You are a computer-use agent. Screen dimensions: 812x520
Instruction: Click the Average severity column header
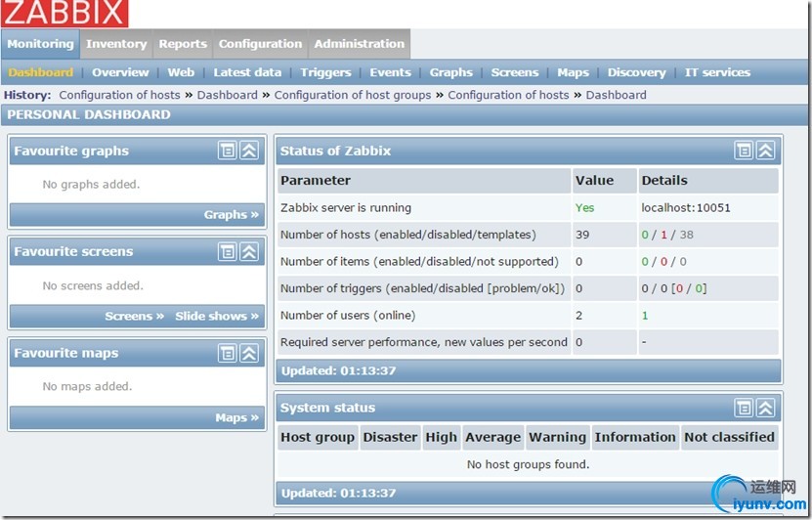(493, 437)
